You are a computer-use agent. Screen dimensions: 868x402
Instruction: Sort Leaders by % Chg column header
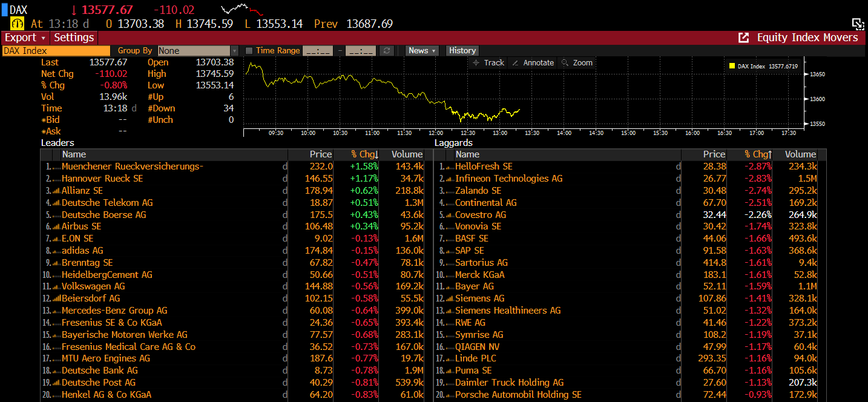point(364,154)
